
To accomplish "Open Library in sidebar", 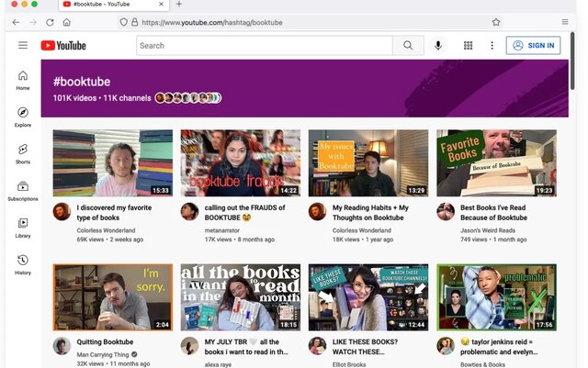I will tap(23, 228).
